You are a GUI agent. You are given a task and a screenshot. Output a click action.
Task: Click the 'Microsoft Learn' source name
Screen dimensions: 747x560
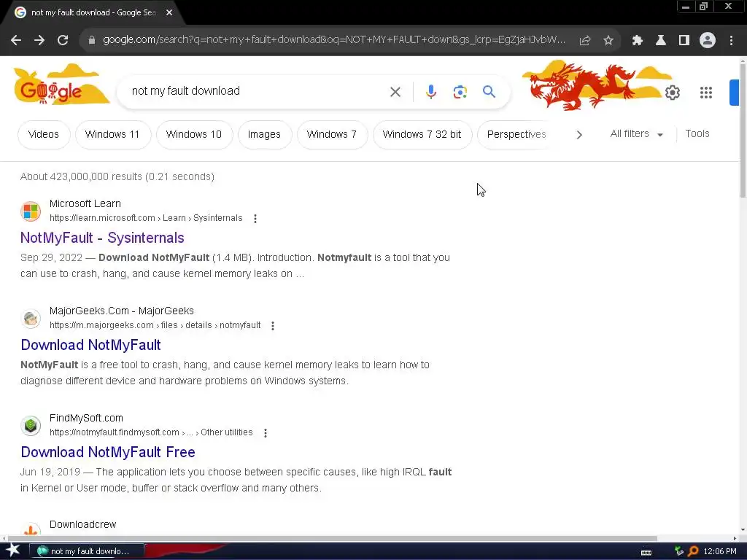coord(85,203)
